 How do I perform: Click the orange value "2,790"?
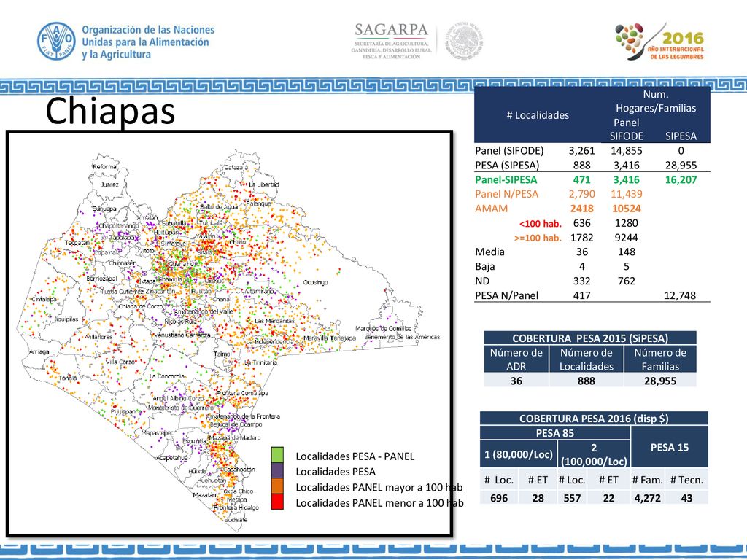pos(581,194)
